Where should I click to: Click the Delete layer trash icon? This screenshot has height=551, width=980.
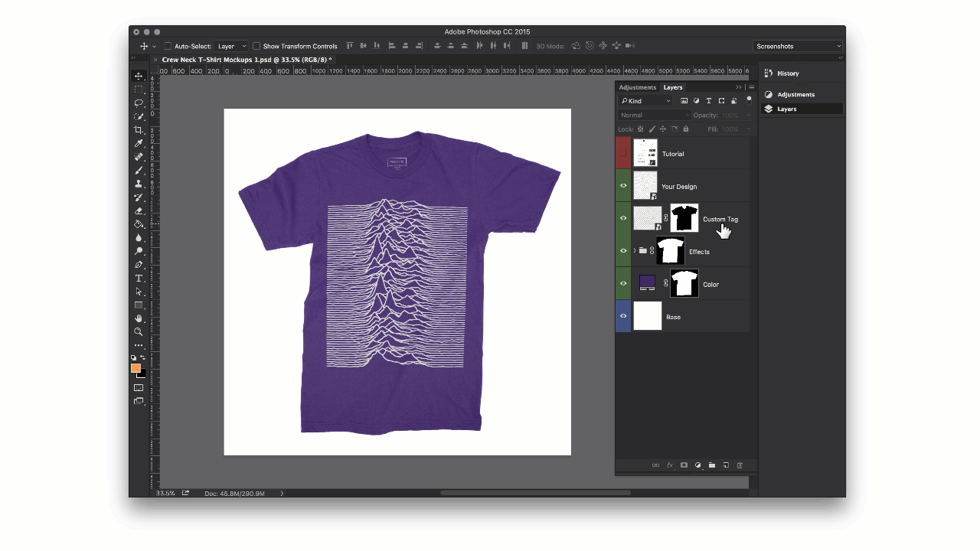click(740, 465)
